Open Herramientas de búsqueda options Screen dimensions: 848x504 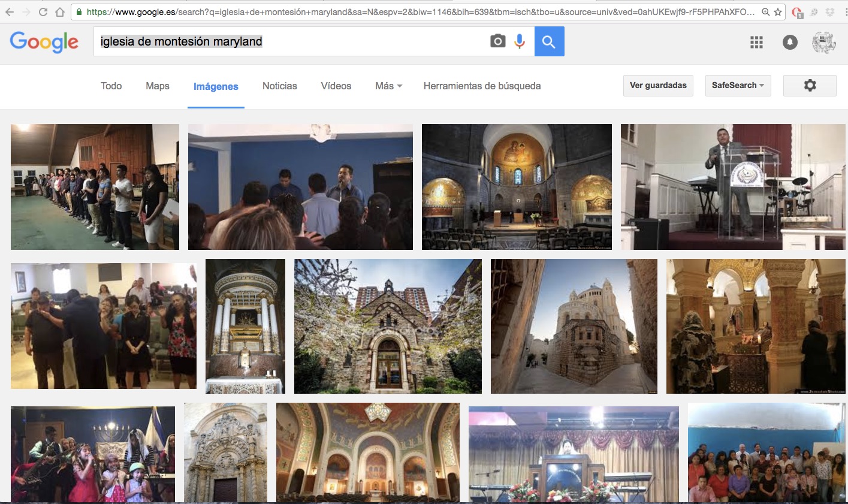(482, 86)
